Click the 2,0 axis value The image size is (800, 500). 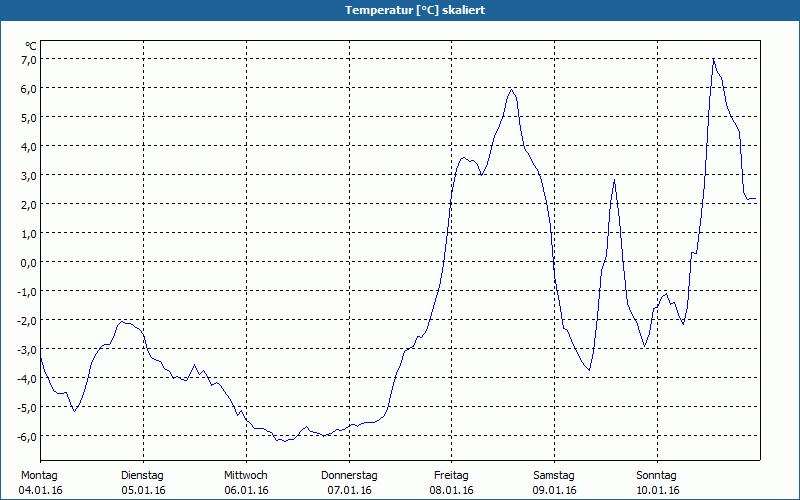29,205
